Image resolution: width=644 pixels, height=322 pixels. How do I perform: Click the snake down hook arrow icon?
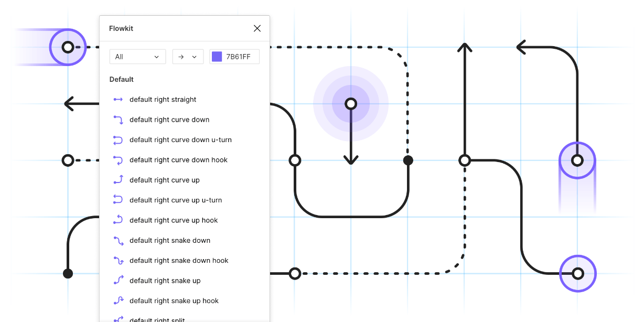click(x=118, y=261)
